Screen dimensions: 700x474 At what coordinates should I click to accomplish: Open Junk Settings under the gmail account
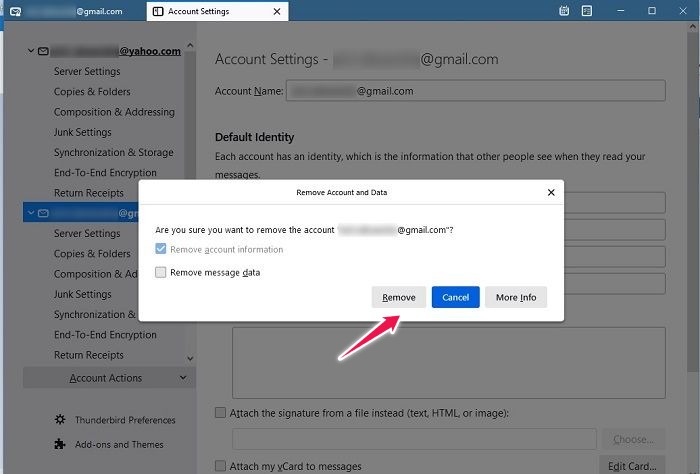pos(83,294)
